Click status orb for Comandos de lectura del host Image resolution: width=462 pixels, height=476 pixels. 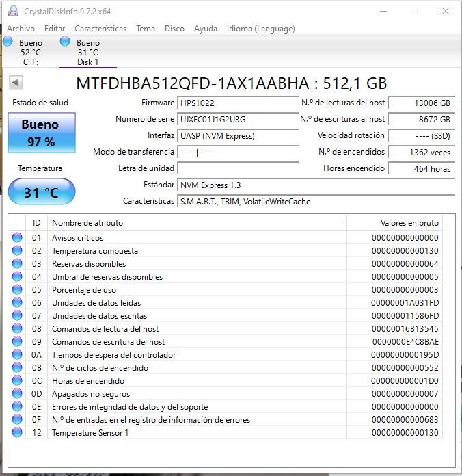[x=17, y=328]
